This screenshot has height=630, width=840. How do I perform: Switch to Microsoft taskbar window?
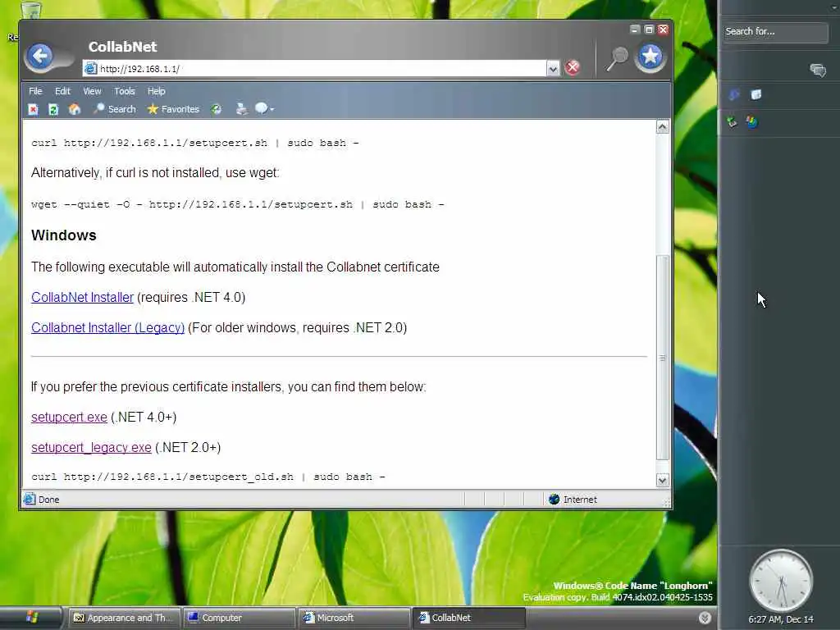354,618
